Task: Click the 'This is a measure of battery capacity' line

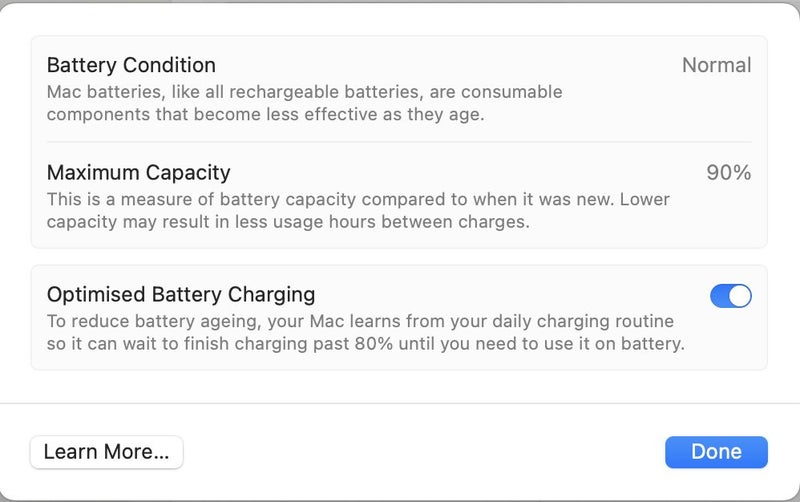Action: click(358, 199)
